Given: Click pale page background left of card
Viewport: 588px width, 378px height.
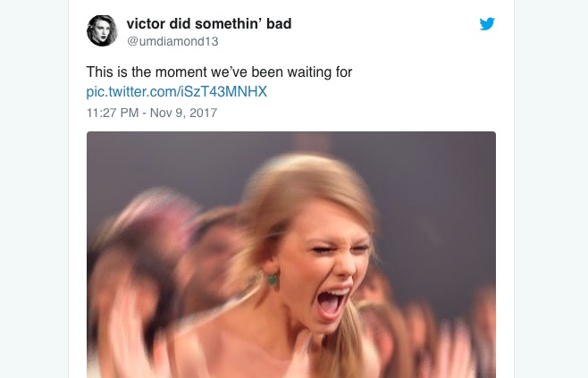Looking at the screenshot, I should pos(34,189).
